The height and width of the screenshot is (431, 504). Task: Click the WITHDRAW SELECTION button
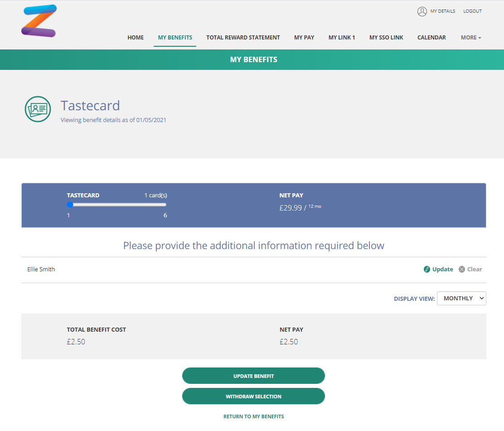[x=254, y=396]
